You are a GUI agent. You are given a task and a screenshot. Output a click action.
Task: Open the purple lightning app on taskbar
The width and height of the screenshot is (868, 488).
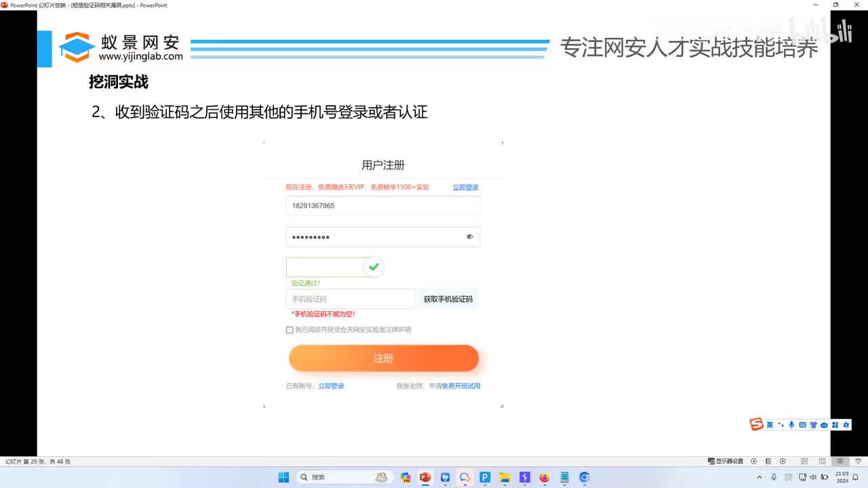[x=524, y=477]
